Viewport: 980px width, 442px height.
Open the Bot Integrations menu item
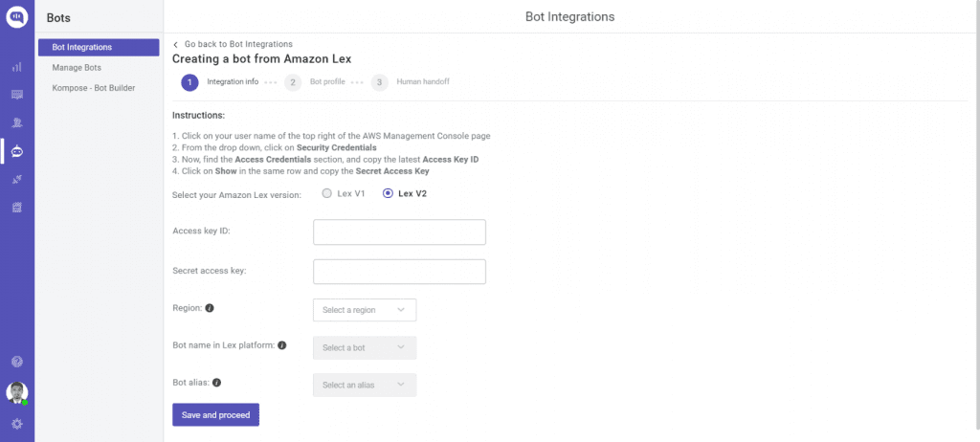tap(99, 48)
